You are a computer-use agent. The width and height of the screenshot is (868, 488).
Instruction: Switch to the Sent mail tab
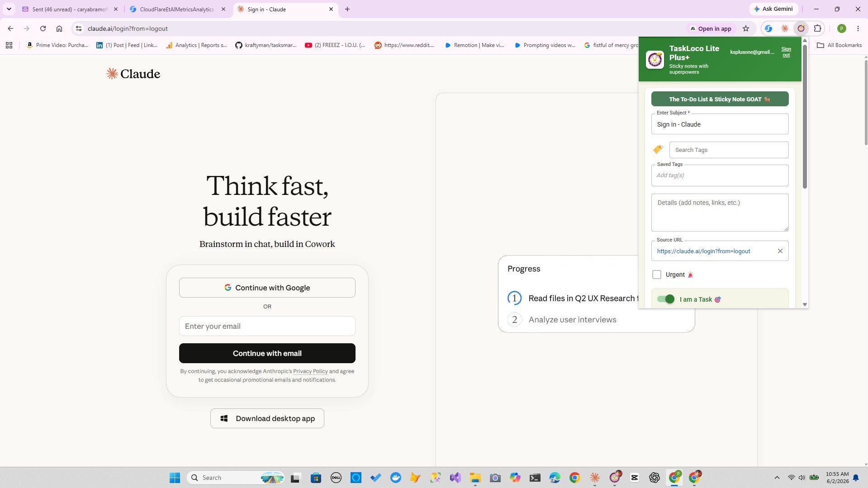coord(70,9)
